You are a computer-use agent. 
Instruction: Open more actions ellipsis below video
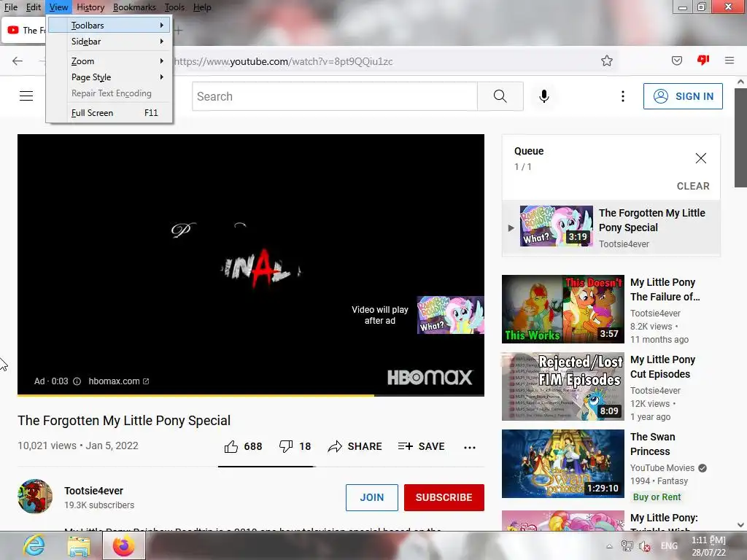click(470, 447)
